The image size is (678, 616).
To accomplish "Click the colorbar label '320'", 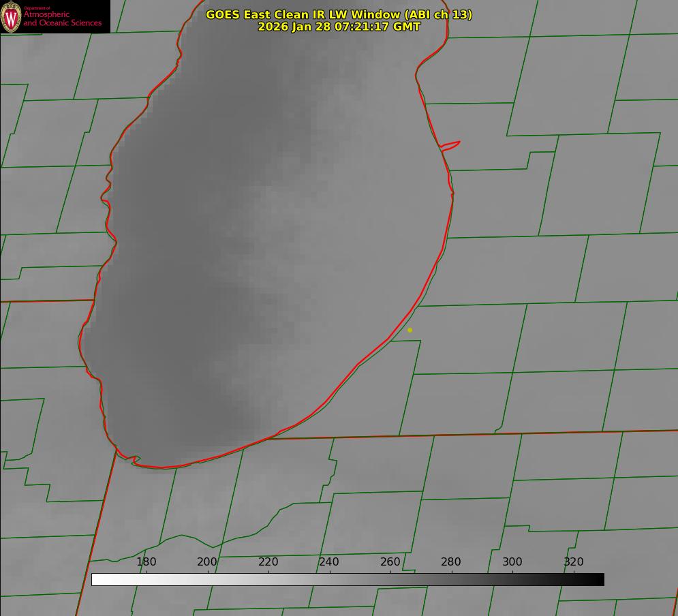I will [x=574, y=562].
